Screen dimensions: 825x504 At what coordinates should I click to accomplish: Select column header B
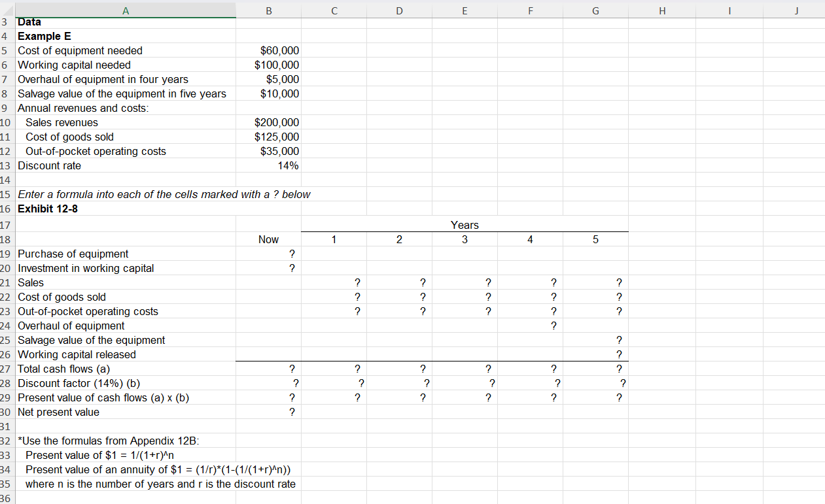coord(268,10)
